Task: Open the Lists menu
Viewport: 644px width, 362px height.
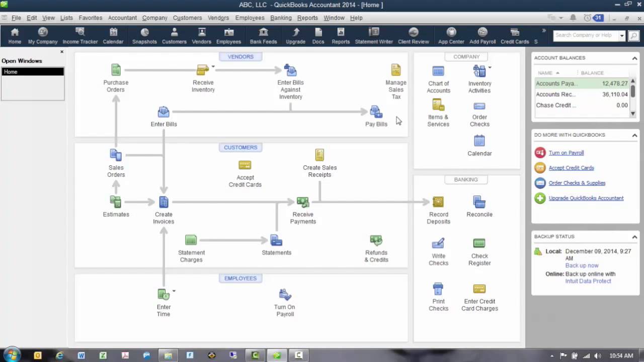Action: coord(66,18)
